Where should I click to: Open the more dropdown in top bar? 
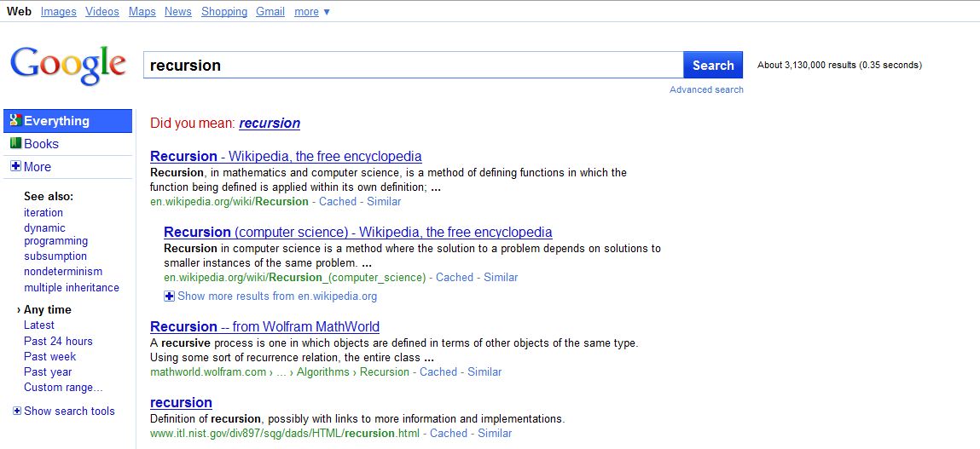tap(311, 11)
